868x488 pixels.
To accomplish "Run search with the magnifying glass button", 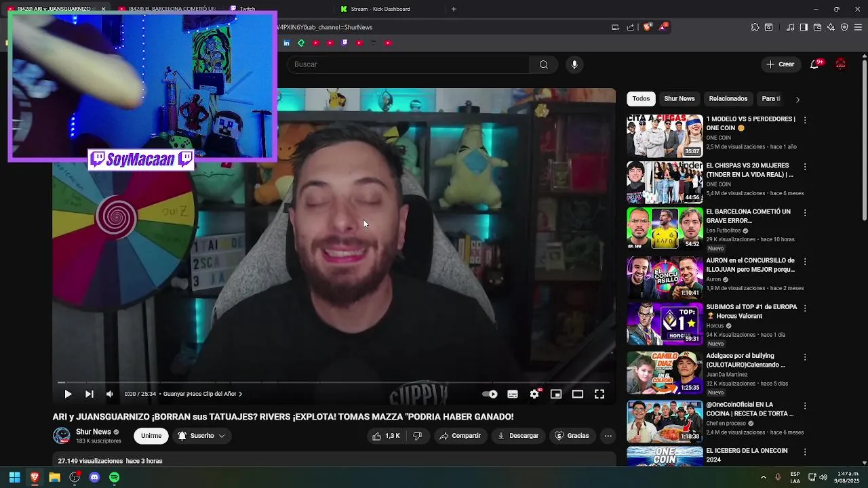I will click(544, 64).
